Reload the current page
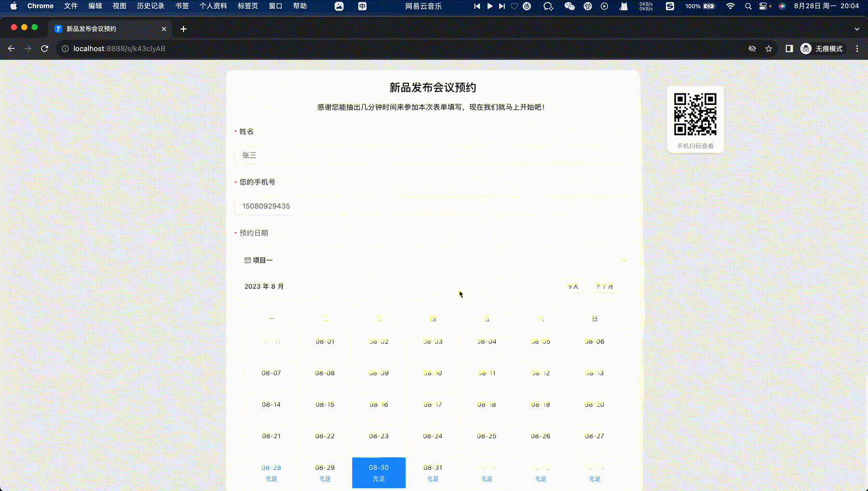 [x=44, y=49]
